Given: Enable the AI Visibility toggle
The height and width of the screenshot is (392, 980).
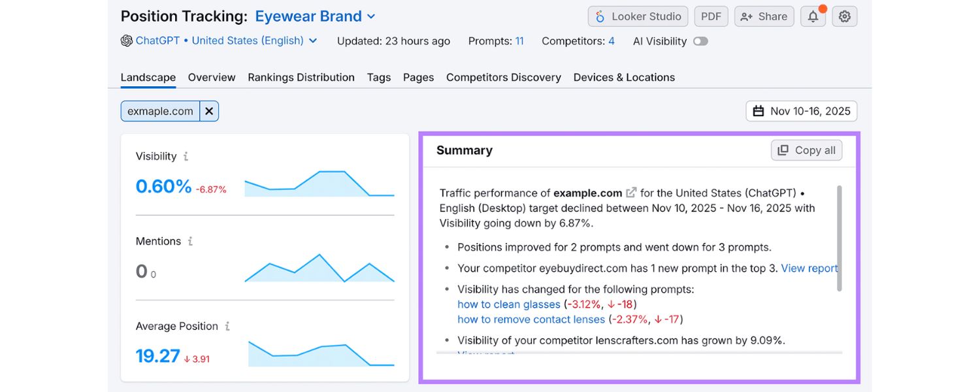Looking at the screenshot, I should point(700,41).
